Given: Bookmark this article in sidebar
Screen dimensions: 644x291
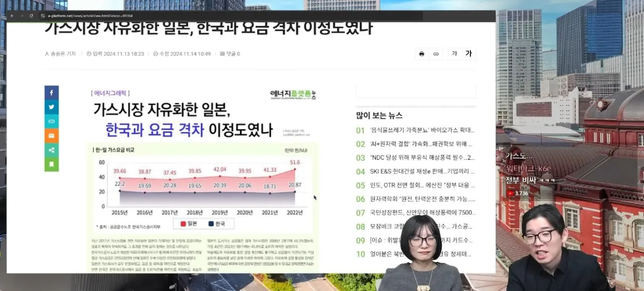Looking at the screenshot, I should pos(51,164).
